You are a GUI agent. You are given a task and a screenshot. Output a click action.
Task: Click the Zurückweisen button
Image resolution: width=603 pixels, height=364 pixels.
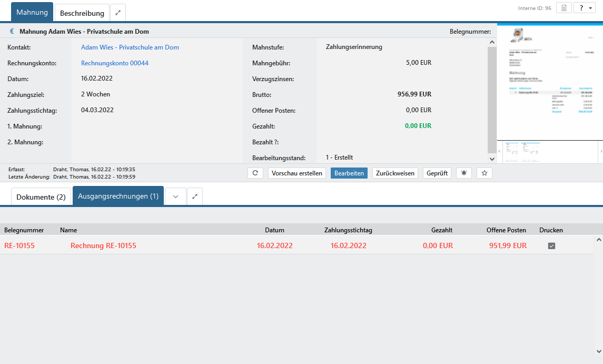(396, 173)
